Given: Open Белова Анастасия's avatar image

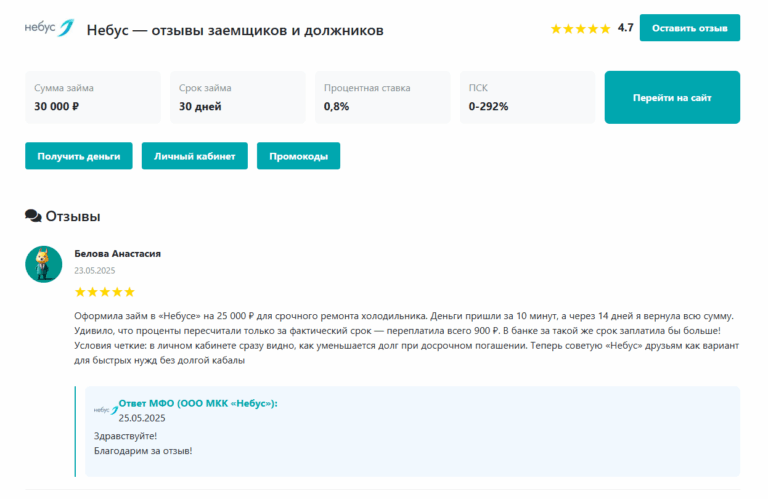Looking at the screenshot, I should pyautogui.click(x=44, y=264).
